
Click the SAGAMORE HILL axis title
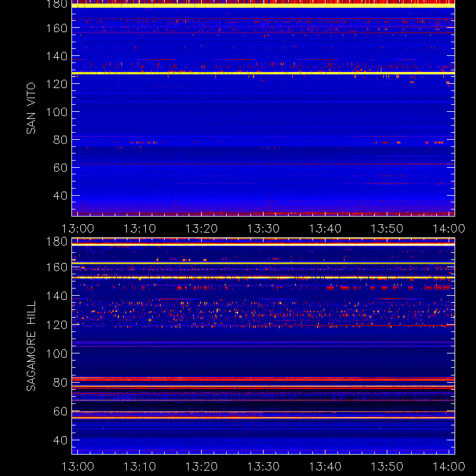(x=31, y=346)
